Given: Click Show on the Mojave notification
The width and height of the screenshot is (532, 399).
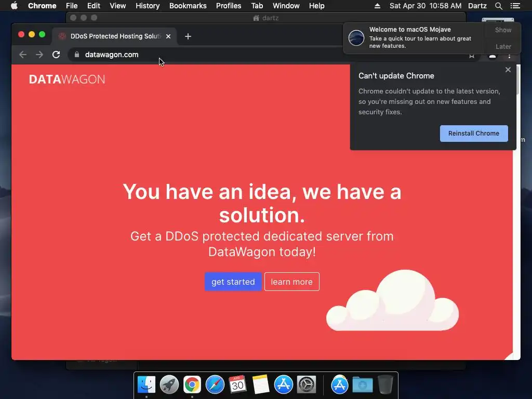Looking at the screenshot, I should point(503,30).
